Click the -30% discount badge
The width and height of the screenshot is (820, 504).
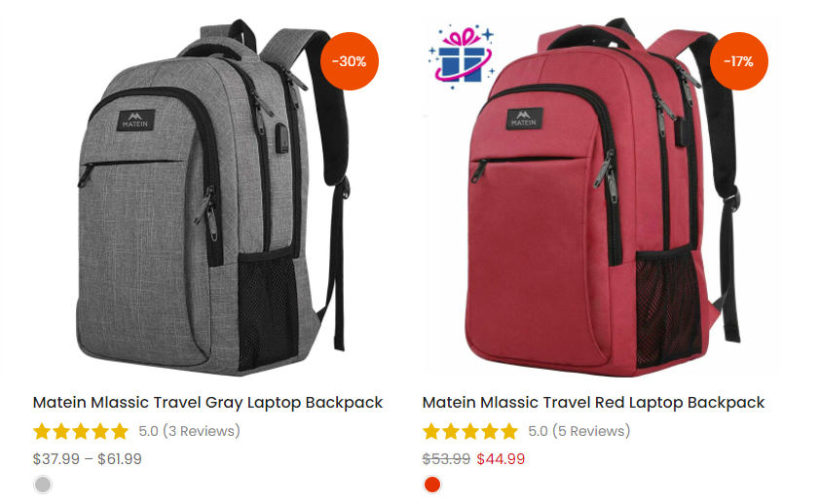coord(350,61)
